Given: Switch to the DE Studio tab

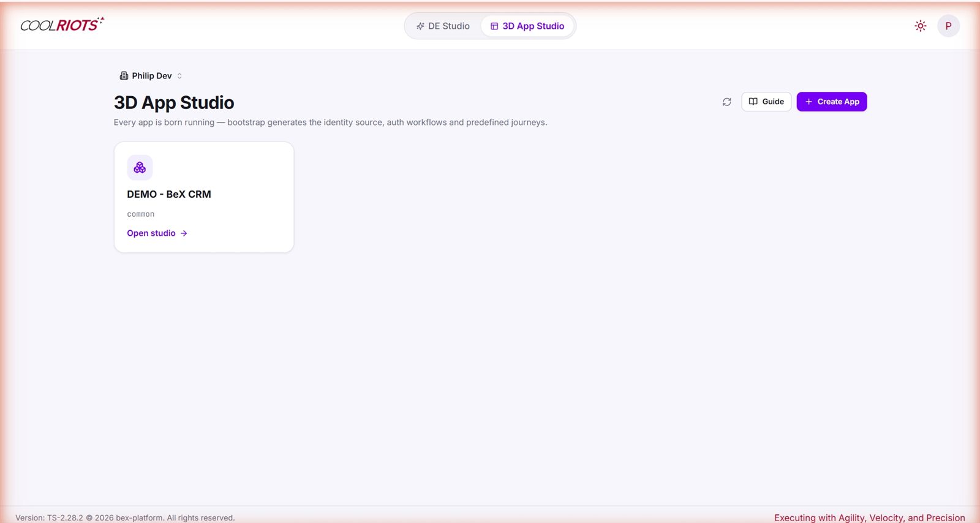Looking at the screenshot, I should (443, 26).
